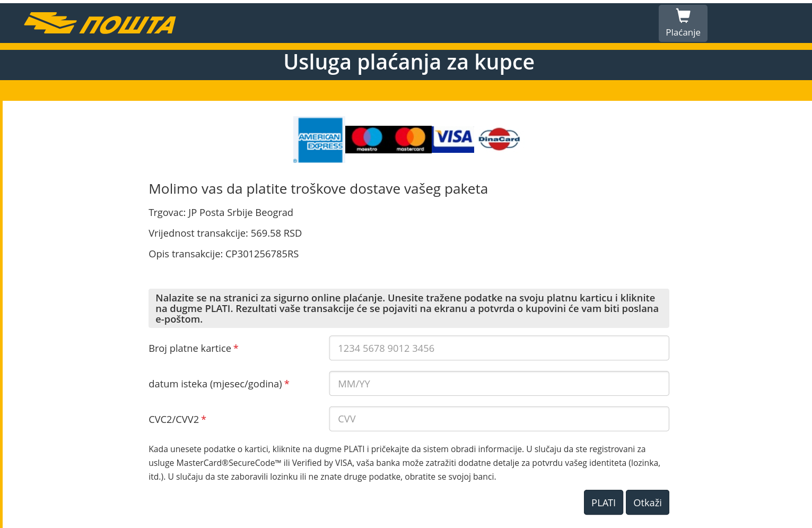Image resolution: width=812 pixels, height=528 pixels.
Task: Click the transaction code CP301256785RS text
Action: pos(262,254)
